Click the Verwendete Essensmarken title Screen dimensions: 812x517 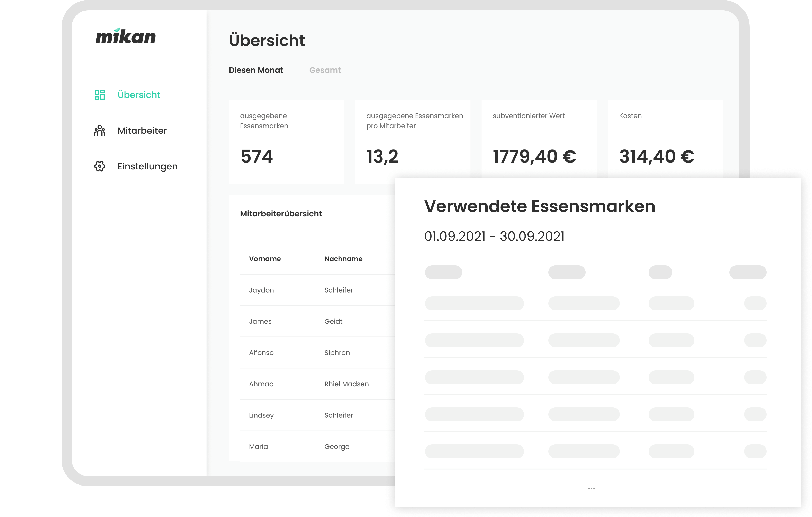tap(540, 206)
